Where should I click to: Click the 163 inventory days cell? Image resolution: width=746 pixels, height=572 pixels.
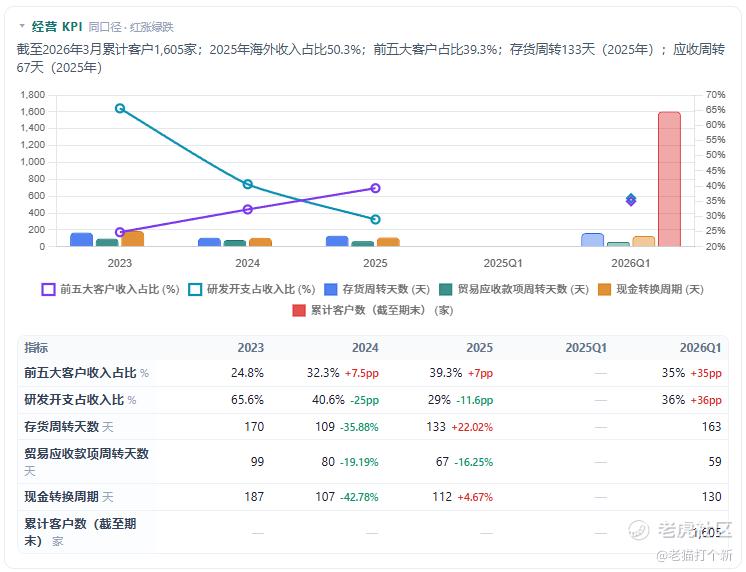(x=712, y=426)
